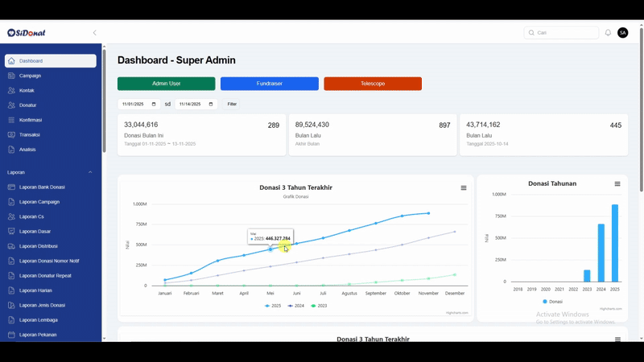The width and height of the screenshot is (644, 362).
Task: Click the Donasi Bulan Ini card value 33,044,616
Action: tap(141, 125)
